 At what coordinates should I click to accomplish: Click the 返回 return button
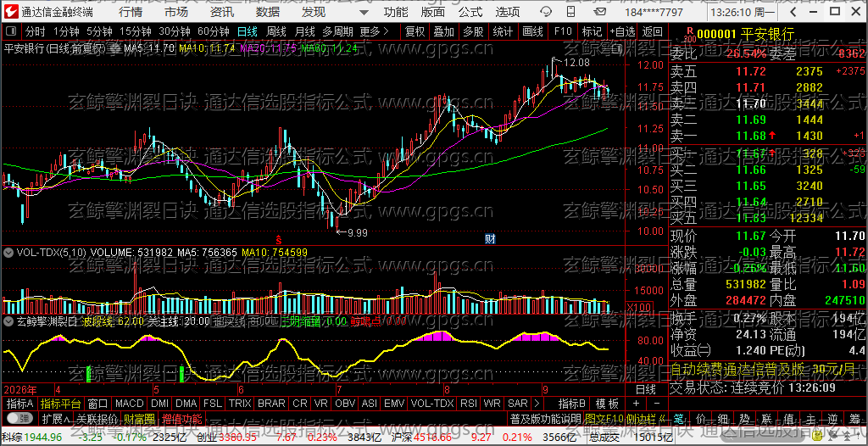(654, 31)
